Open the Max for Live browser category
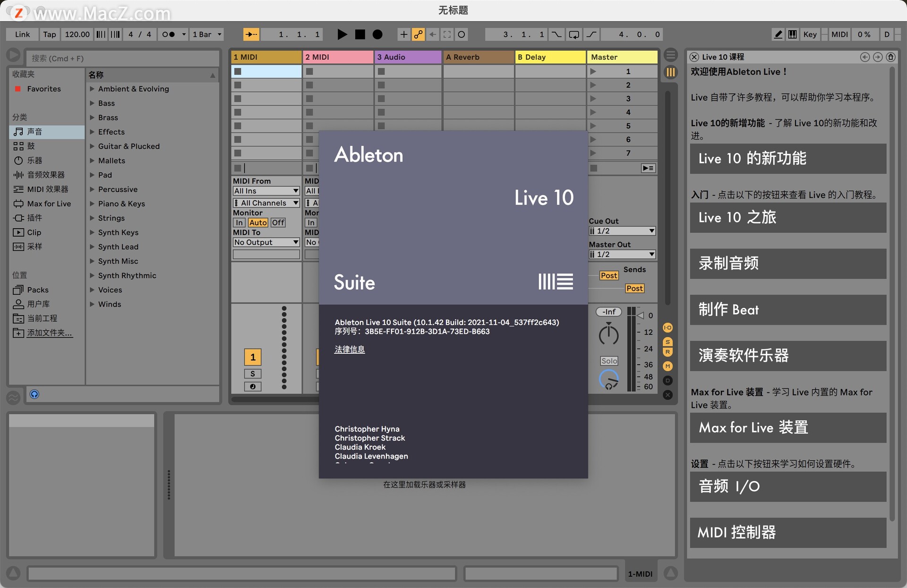 click(x=48, y=204)
